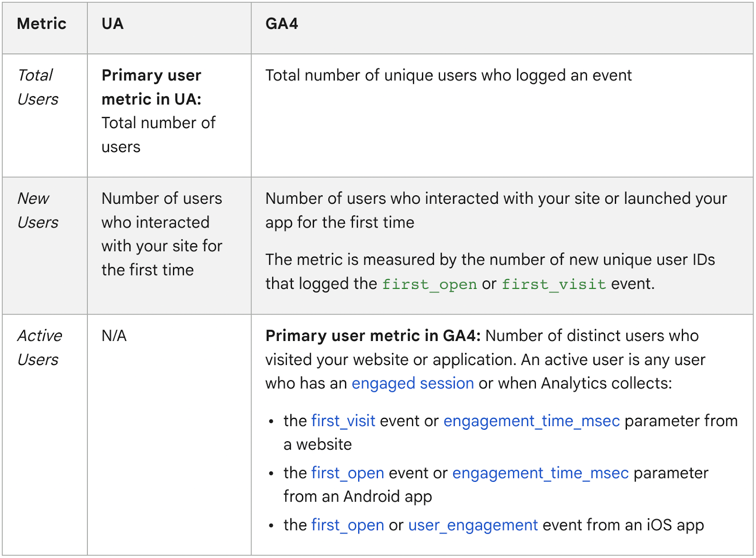Click the "Active Users" metric cell
The height and width of the screenshot is (558, 756).
[39, 348]
